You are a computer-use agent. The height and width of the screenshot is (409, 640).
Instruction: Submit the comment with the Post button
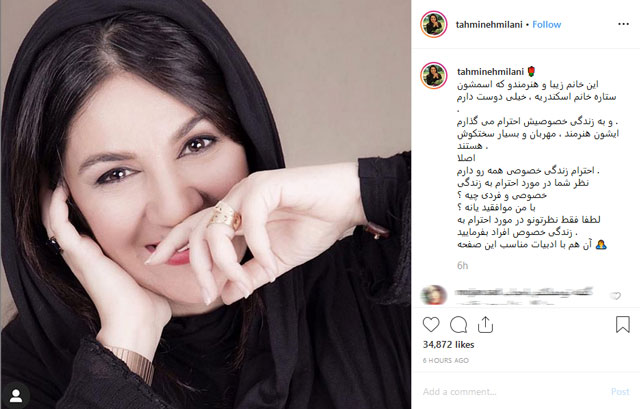click(x=620, y=391)
